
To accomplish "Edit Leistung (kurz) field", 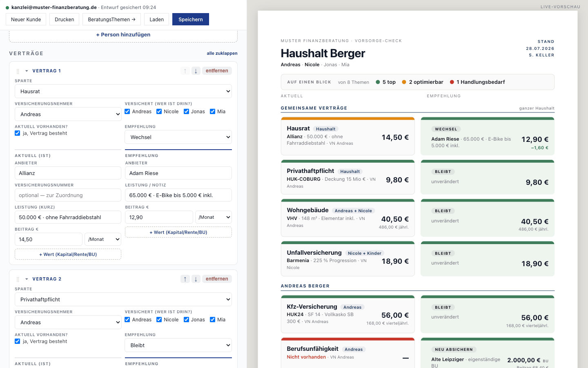I will (68, 217).
